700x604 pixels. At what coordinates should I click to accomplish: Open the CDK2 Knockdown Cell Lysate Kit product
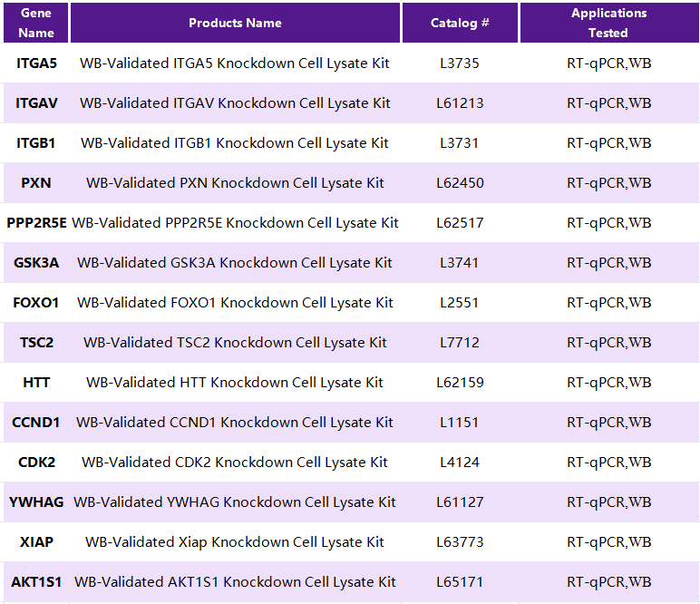(x=235, y=462)
